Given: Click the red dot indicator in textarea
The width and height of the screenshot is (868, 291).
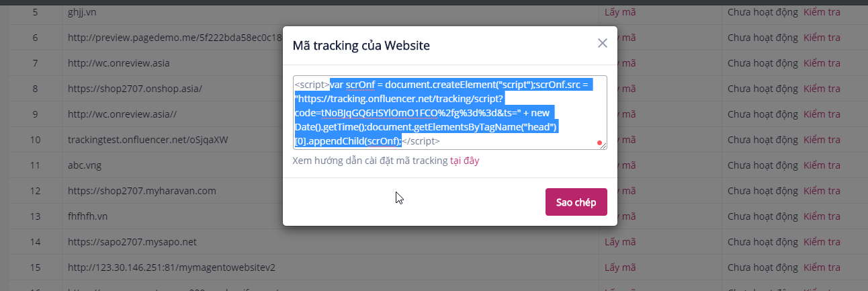Looking at the screenshot, I should 599,142.
